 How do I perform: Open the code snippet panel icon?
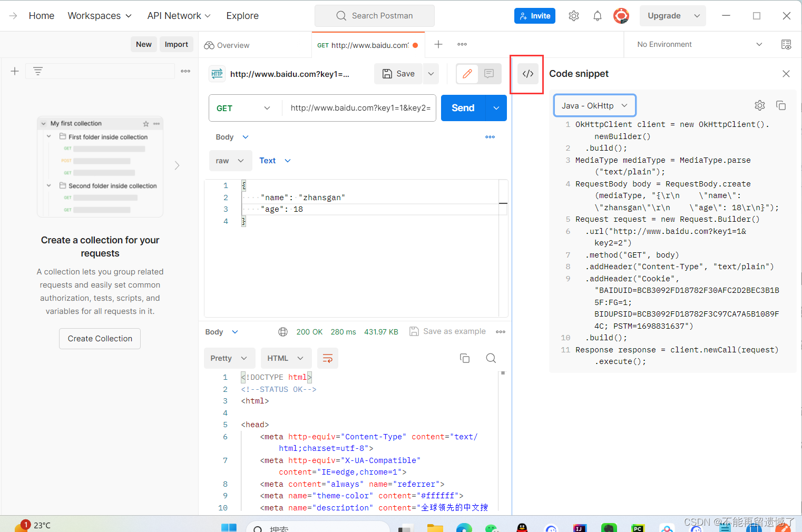[x=528, y=74]
